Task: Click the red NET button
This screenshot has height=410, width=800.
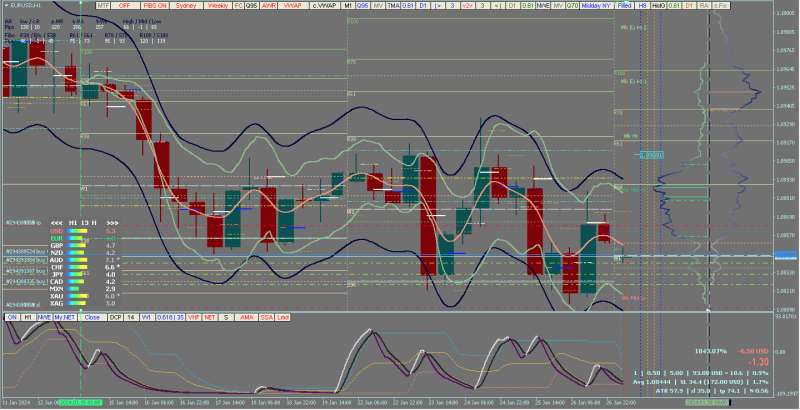Action: (x=210, y=317)
